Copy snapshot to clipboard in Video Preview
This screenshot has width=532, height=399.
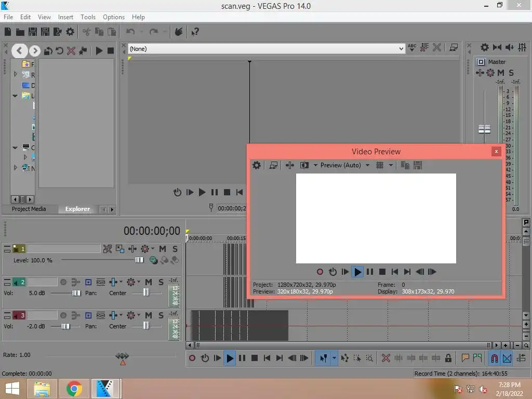405,165
